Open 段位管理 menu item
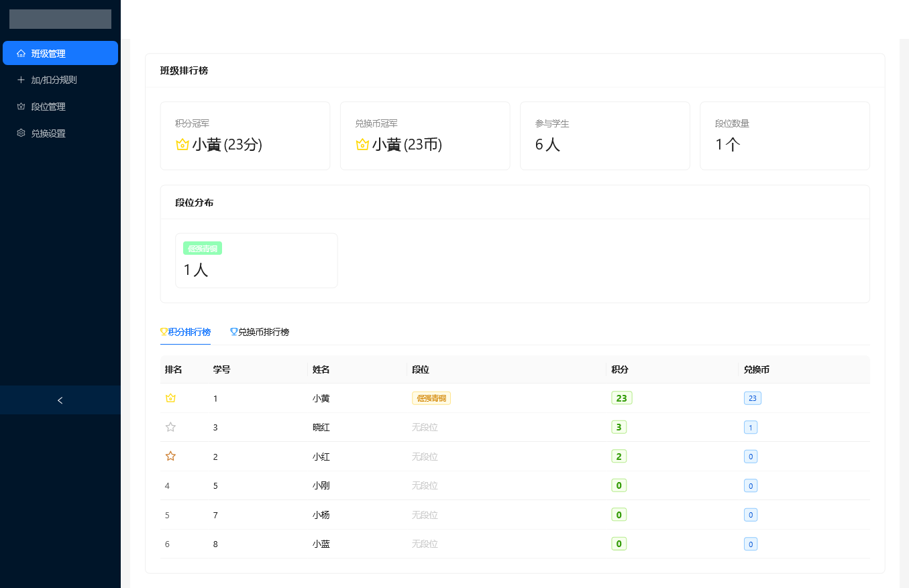This screenshot has height=588, width=909. tap(60, 107)
